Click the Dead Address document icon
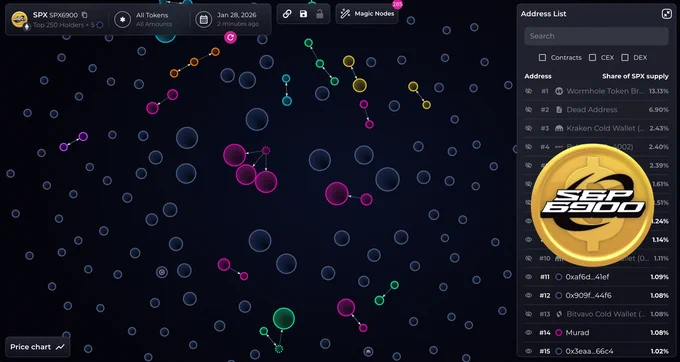The height and width of the screenshot is (362, 680). click(559, 110)
